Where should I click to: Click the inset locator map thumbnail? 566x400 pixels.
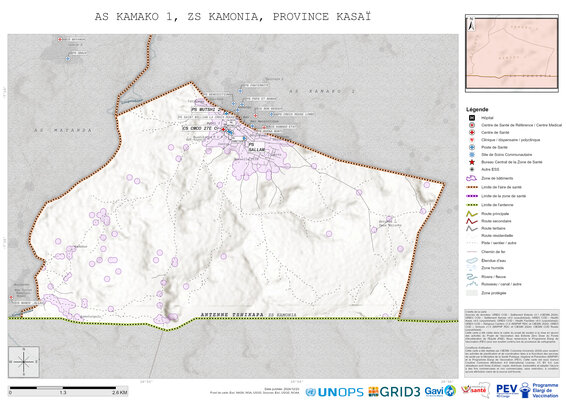tap(512, 53)
